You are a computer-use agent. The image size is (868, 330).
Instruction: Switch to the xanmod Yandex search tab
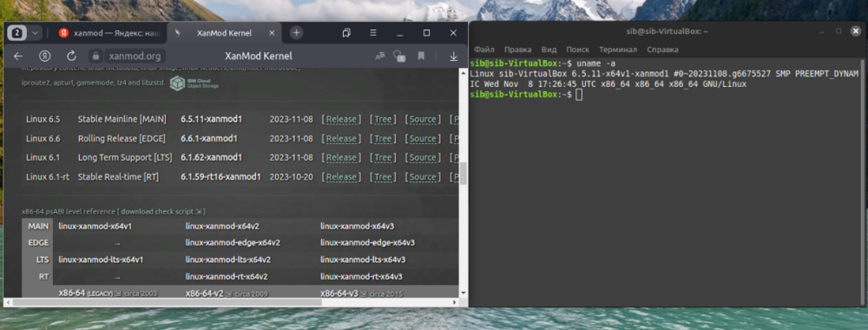pyautogui.click(x=109, y=33)
